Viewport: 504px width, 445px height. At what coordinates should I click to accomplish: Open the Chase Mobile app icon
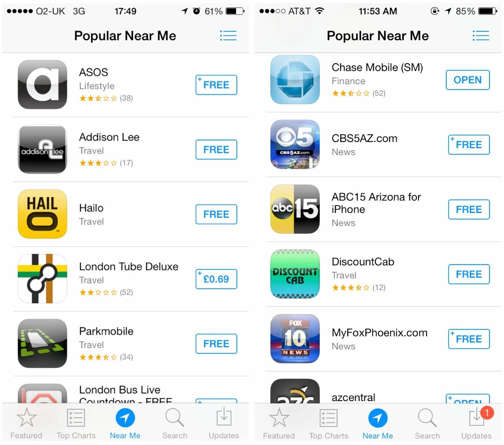point(295,79)
